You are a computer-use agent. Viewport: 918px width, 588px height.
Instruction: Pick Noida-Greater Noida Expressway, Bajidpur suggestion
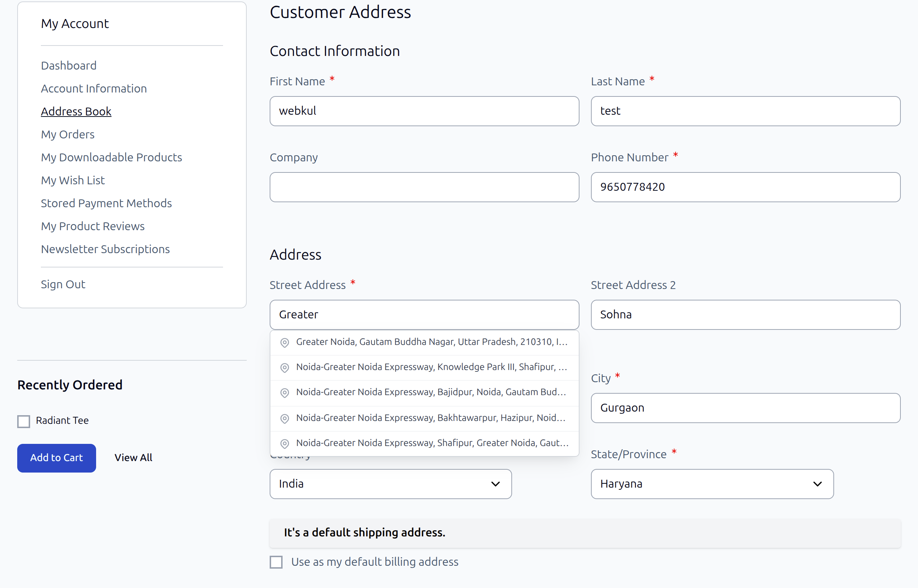click(x=424, y=393)
